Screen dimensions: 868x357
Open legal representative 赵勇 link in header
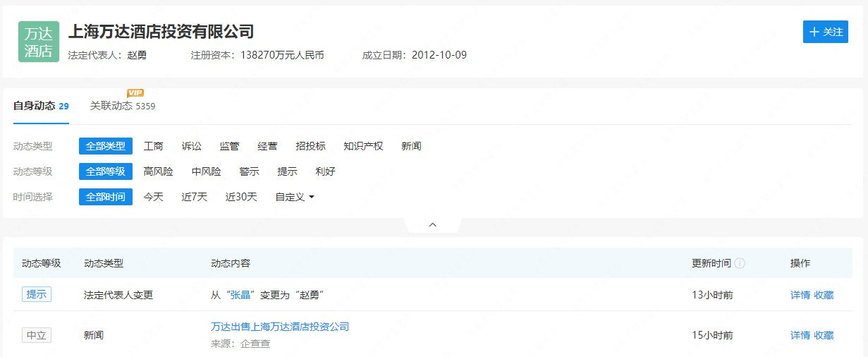point(137,55)
